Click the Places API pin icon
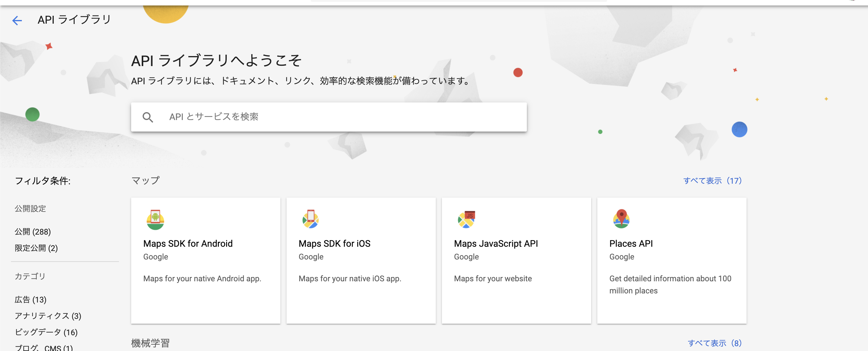 point(621,219)
